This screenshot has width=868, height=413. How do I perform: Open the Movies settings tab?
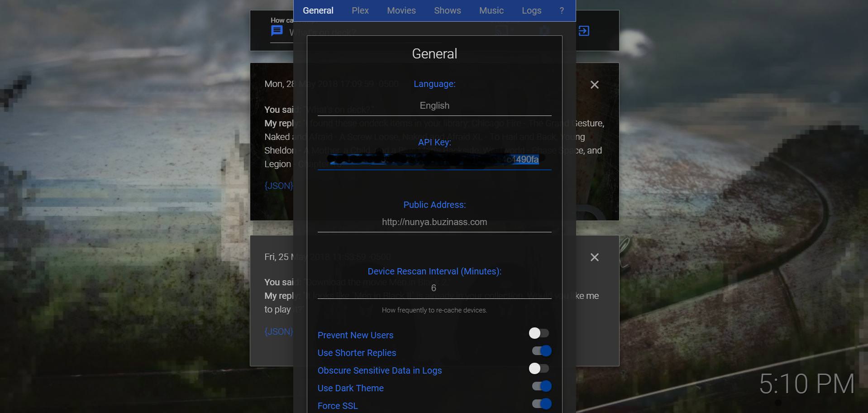pos(401,10)
